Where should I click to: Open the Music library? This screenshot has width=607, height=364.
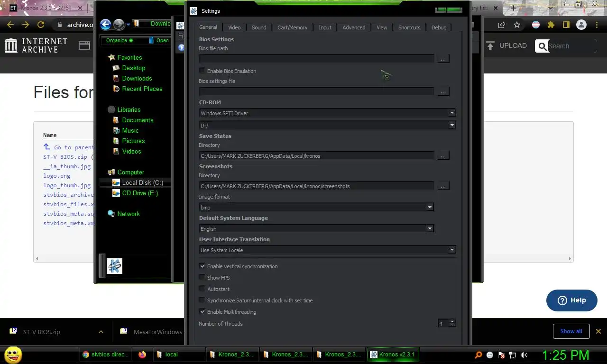coord(126,130)
